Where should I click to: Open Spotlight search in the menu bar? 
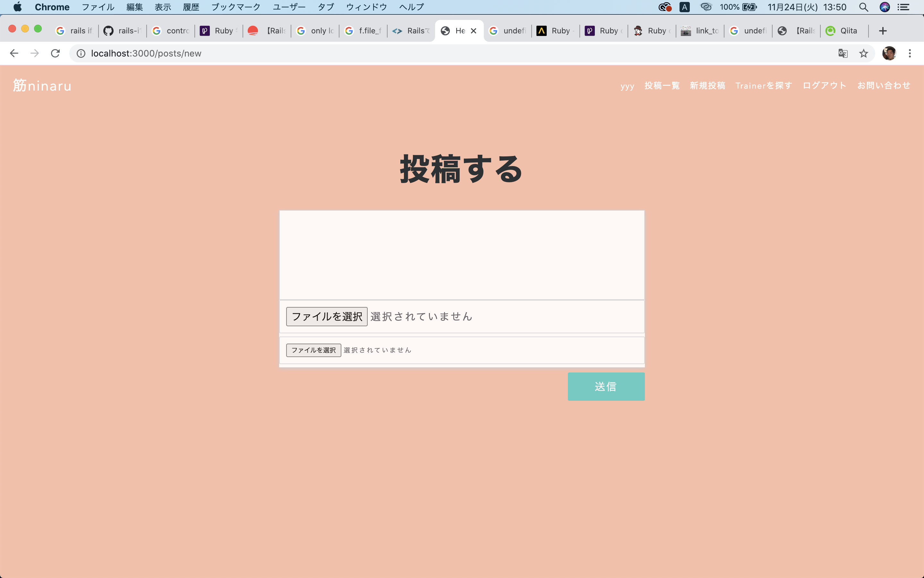863,7
